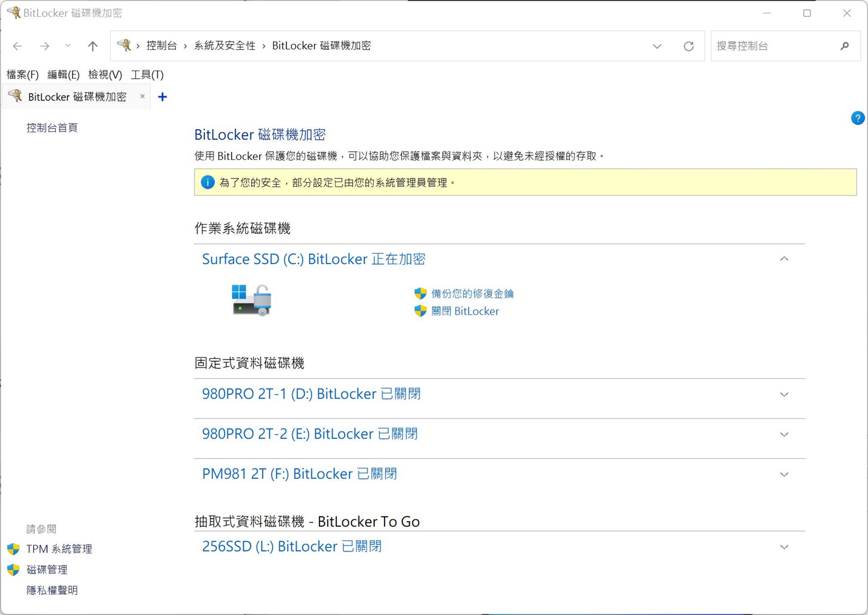Open the 工具(T) menu
This screenshot has height=615, width=868.
tap(147, 75)
